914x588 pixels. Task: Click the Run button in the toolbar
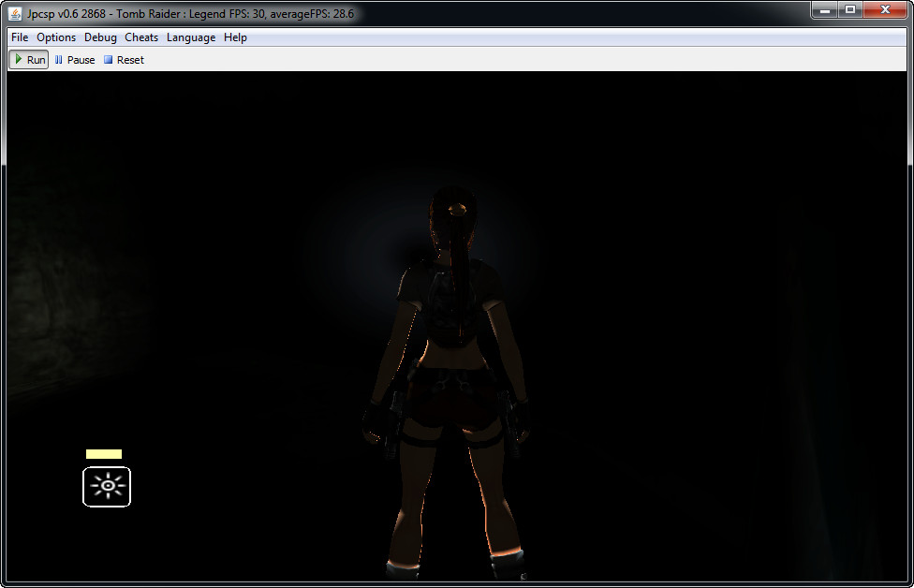[x=28, y=60]
